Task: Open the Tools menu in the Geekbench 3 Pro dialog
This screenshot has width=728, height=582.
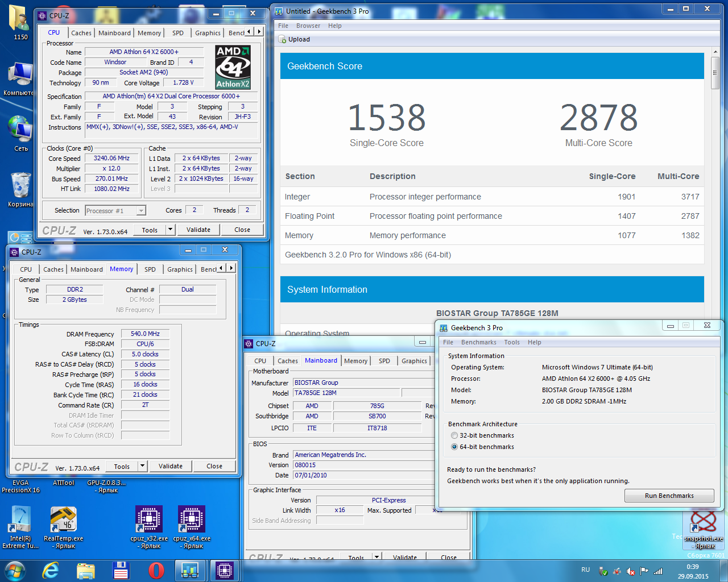Action: pyautogui.click(x=512, y=342)
